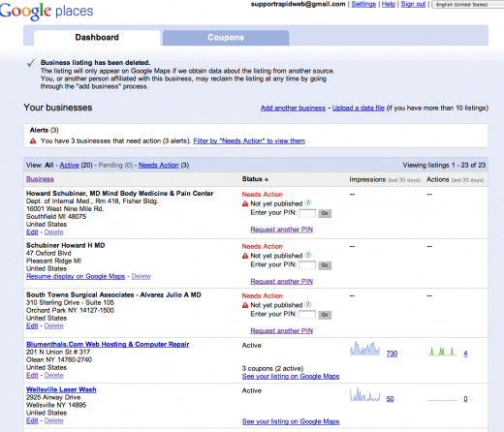The height and width of the screenshot is (432, 504).
Task: Edit the South Towns Surgical Associates listing
Action: (x=32, y=325)
